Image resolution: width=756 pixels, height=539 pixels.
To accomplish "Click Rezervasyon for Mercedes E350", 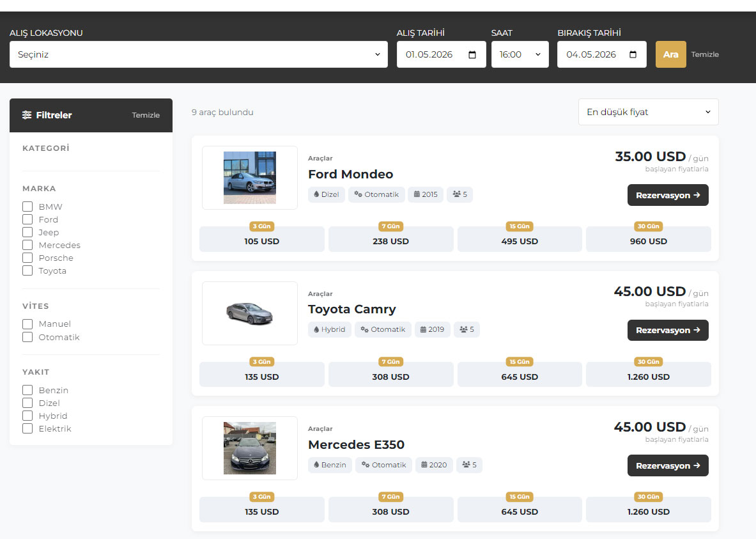I will (x=668, y=465).
